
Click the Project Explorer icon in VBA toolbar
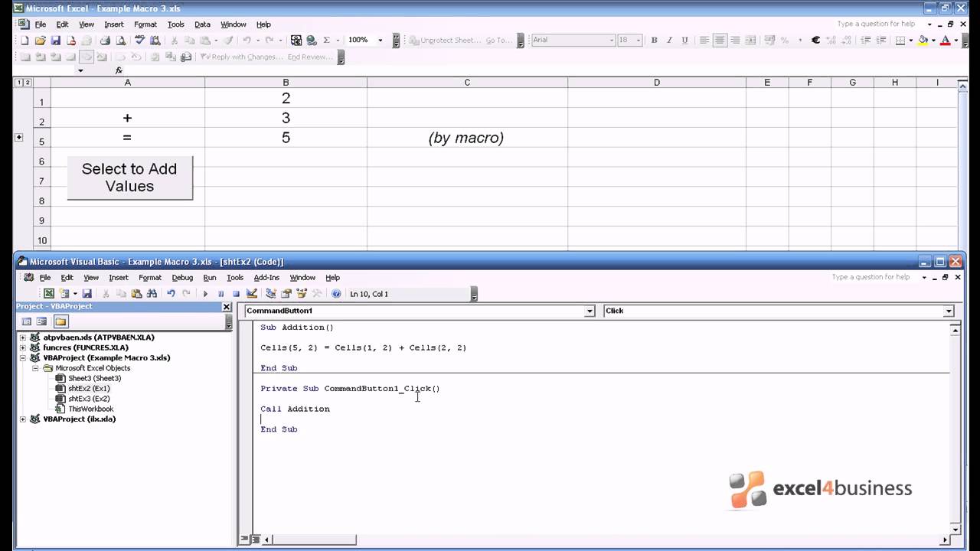click(x=270, y=294)
